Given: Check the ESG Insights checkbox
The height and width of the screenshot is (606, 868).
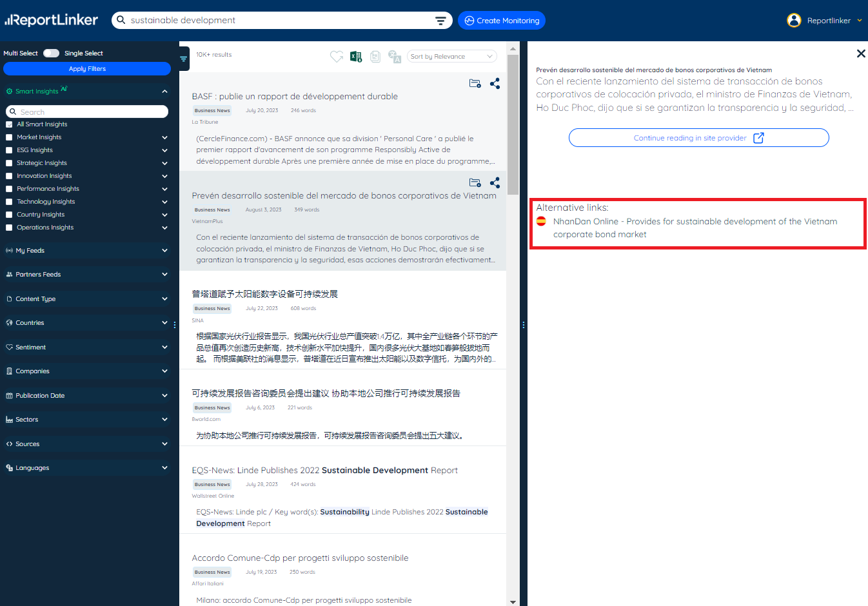Looking at the screenshot, I should coord(9,150).
